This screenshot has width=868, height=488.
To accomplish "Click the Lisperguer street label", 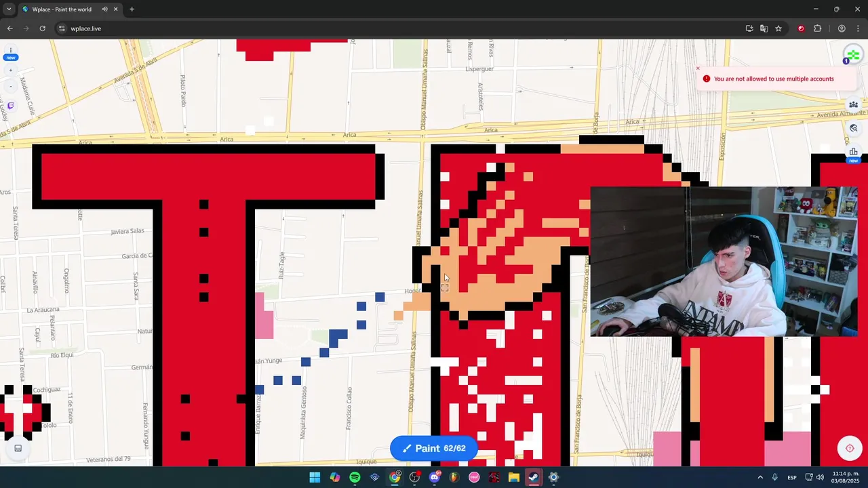I will 479,69.
